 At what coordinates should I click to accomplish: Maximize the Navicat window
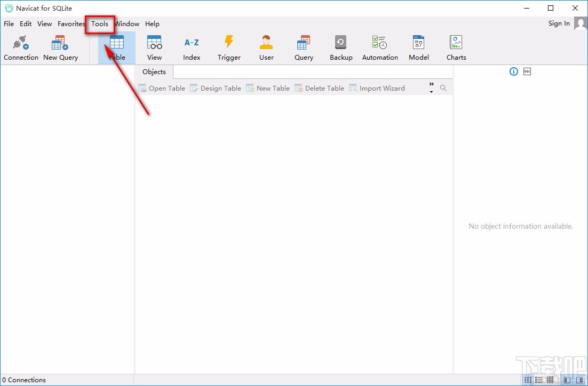pos(551,8)
